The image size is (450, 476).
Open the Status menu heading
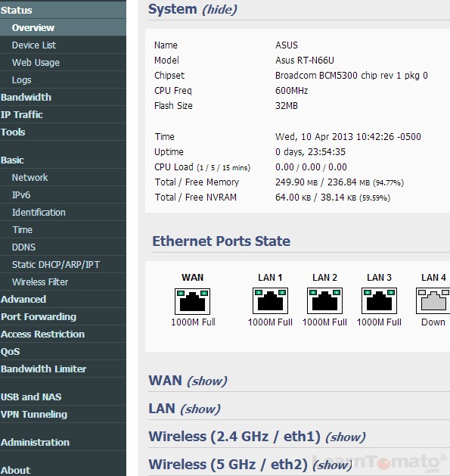coord(63,10)
